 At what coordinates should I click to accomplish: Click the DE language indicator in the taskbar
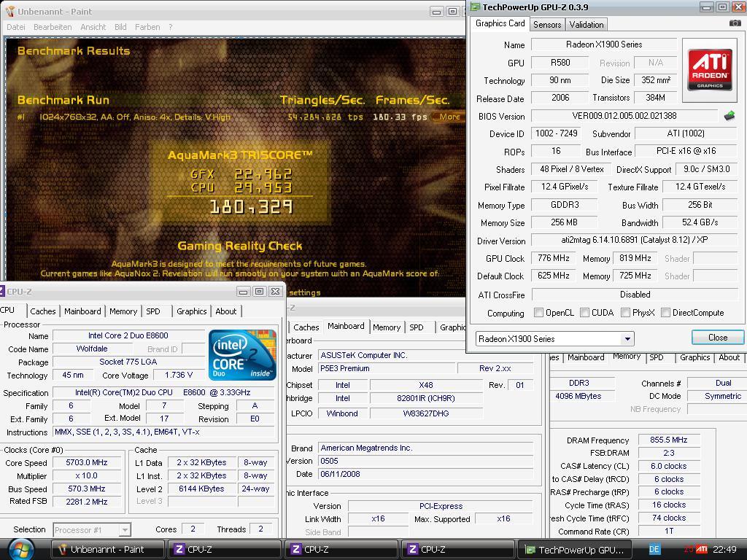click(654, 549)
